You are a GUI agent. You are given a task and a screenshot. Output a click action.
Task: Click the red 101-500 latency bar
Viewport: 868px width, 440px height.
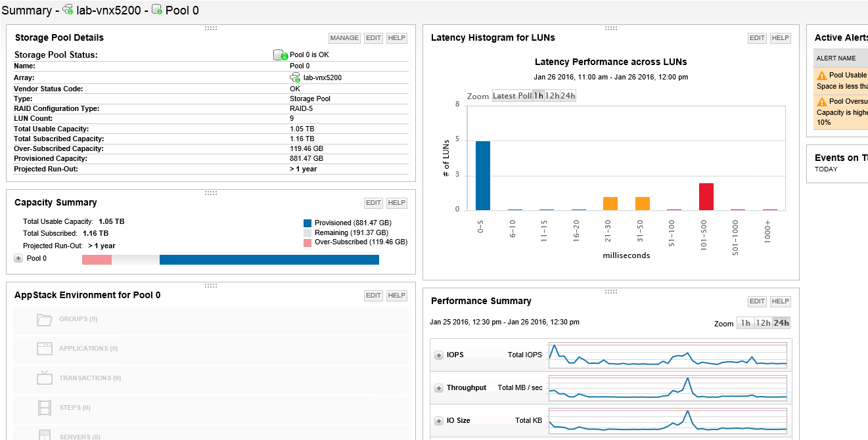click(x=706, y=196)
